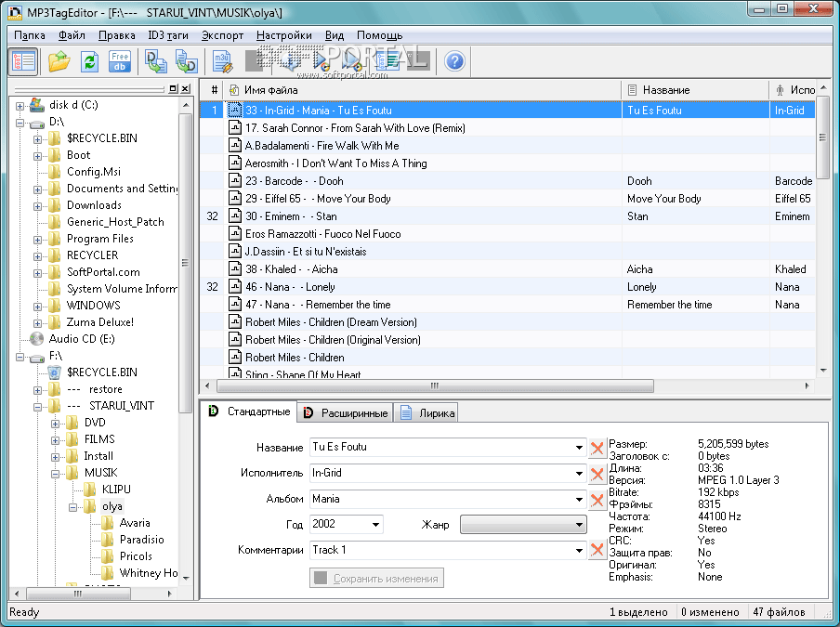Expand the FILMS folder node
The image size is (840, 627).
tap(55, 440)
